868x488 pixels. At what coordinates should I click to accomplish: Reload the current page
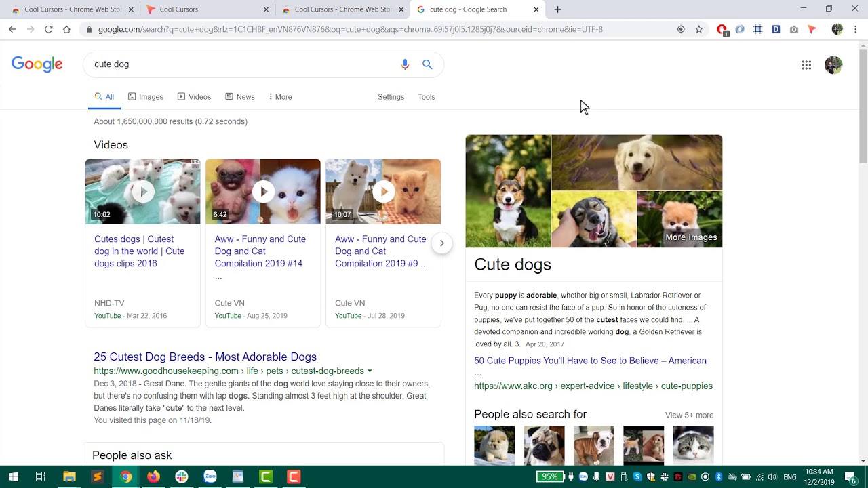point(48,29)
